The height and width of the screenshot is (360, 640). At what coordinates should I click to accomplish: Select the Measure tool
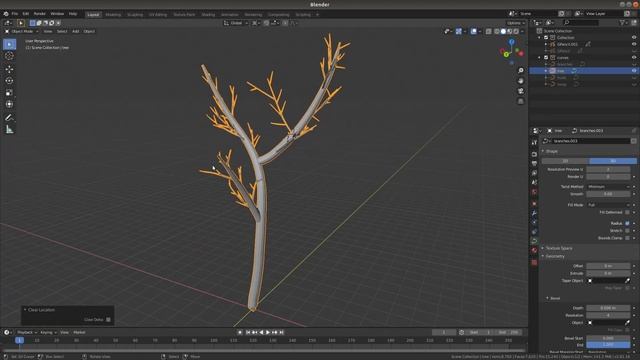[x=9, y=130]
